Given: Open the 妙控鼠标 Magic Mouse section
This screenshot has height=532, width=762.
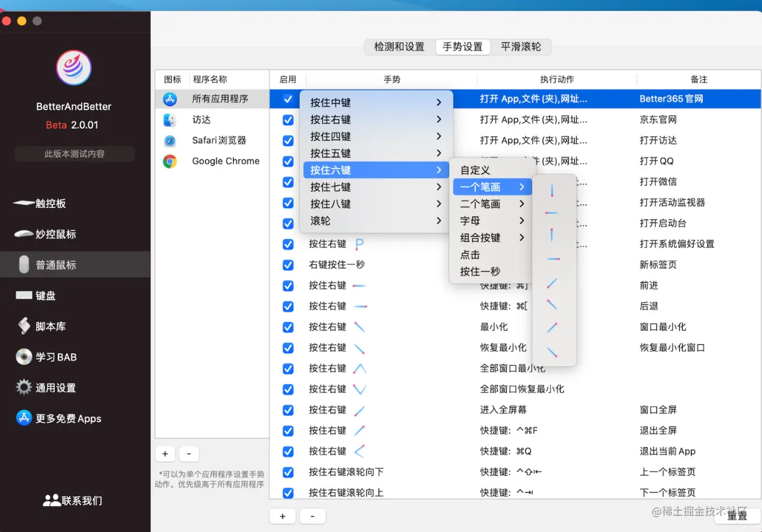Looking at the screenshot, I should pos(75,234).
